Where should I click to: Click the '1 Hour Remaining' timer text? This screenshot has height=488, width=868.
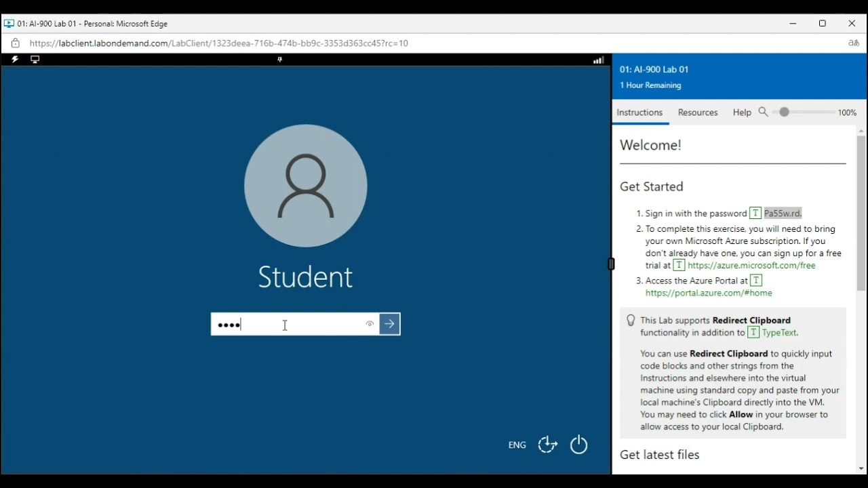coord(650,85)
